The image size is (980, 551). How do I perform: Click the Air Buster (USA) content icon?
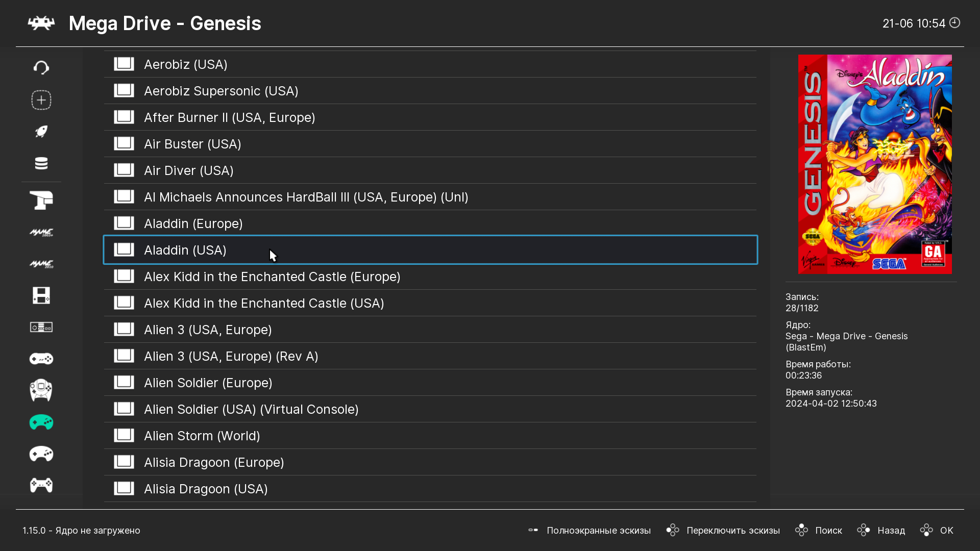click(124, 143)
